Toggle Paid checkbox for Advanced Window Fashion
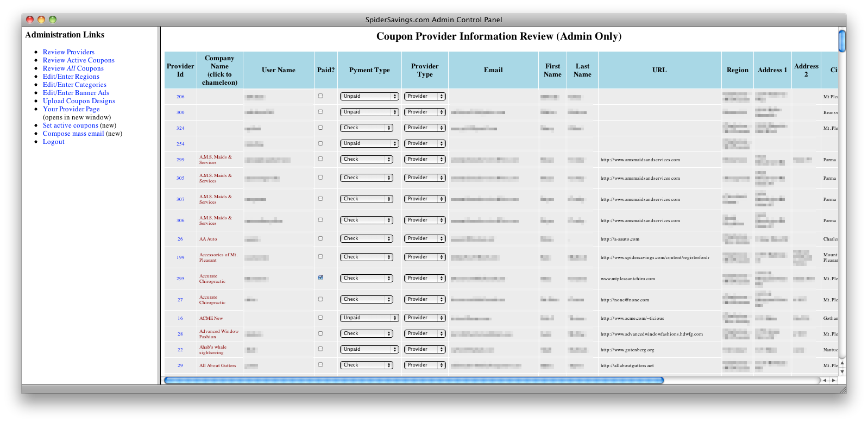The width and height of the screenshot is (868, 423). (x=320, y=333)
